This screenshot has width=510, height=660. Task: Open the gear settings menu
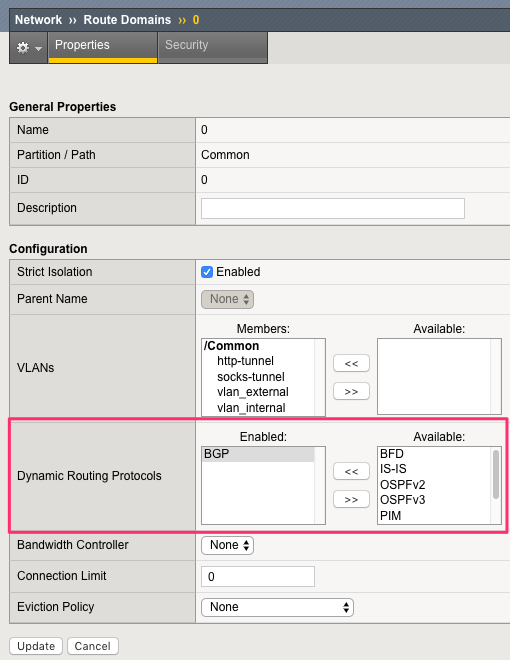[x=29, y=48]
